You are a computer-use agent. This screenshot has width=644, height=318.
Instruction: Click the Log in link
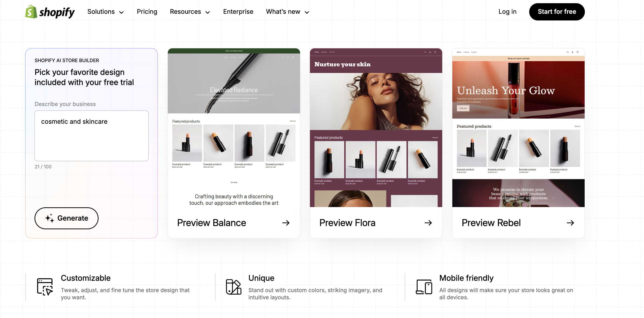click(507, 12)
